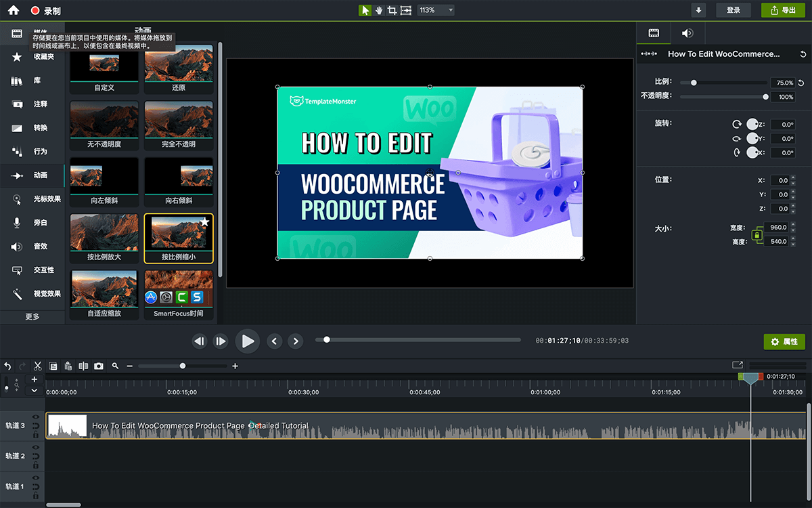Select the 按比例放大 animation thumbnail
Viewport: 812px width, 508px height.
104,234
